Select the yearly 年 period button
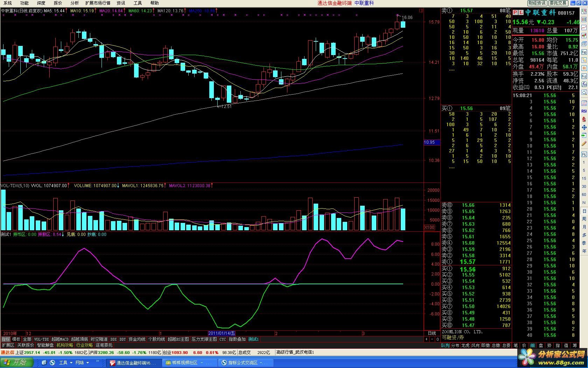 click(584, 251)
